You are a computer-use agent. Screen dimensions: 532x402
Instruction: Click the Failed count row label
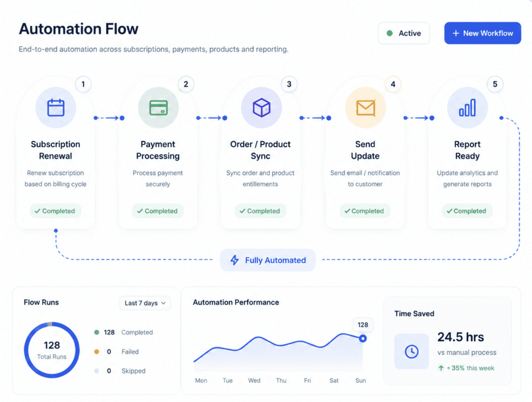130,351
